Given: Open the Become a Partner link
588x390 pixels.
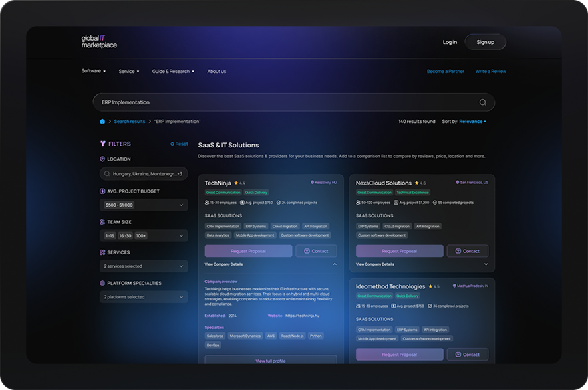Looking at the screenshot, I should tap(445, 71).
